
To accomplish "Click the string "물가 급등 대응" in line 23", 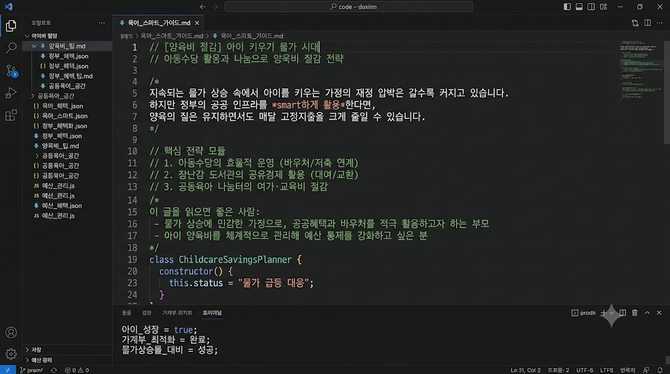I will click(x=274, y=283).
